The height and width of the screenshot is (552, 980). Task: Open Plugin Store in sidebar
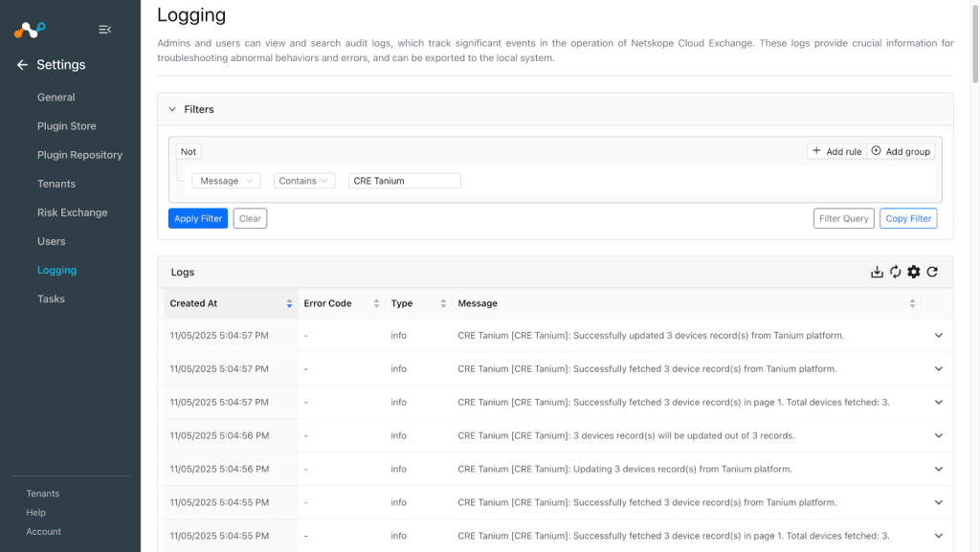coord(67,126)
